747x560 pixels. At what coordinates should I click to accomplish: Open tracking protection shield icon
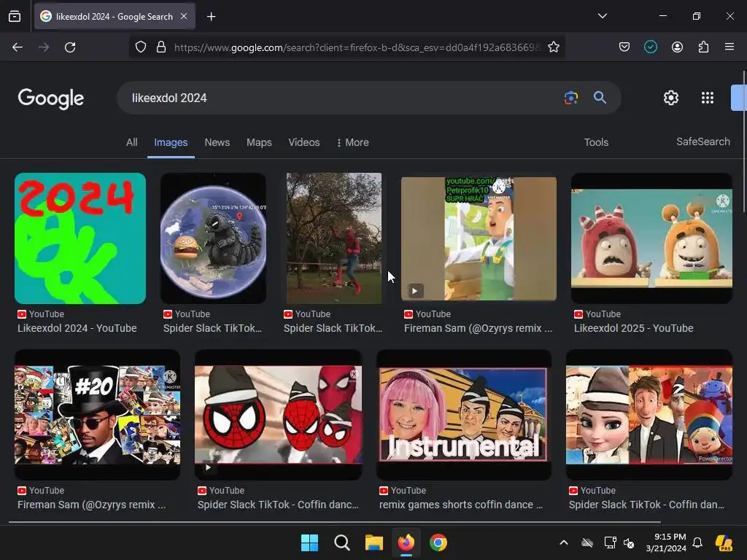coord(141,47)
